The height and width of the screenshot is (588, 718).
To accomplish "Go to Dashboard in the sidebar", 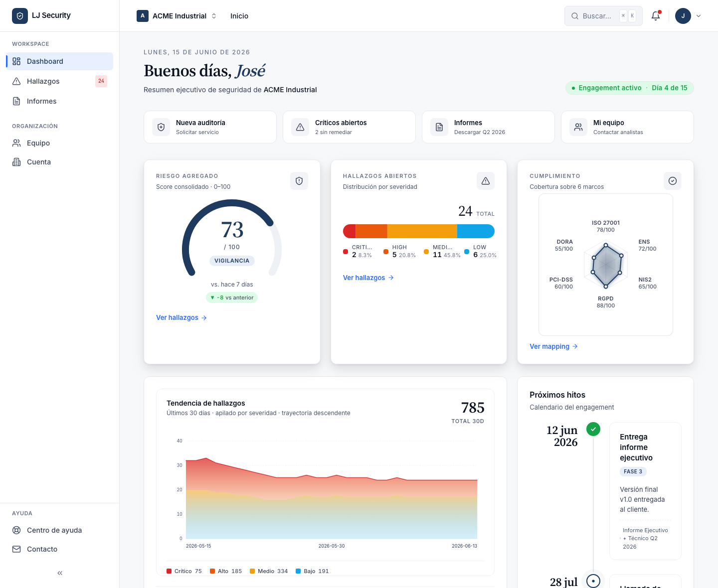I will tap(60, 61).
